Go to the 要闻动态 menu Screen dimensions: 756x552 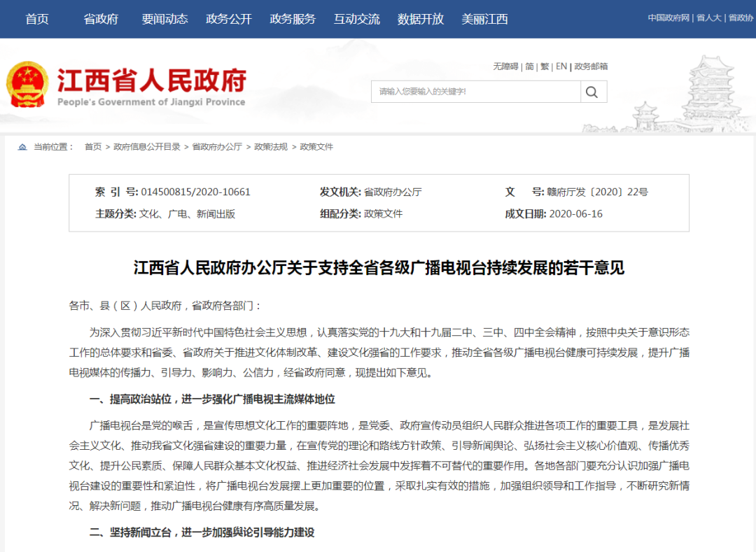[x=164, y=19]
